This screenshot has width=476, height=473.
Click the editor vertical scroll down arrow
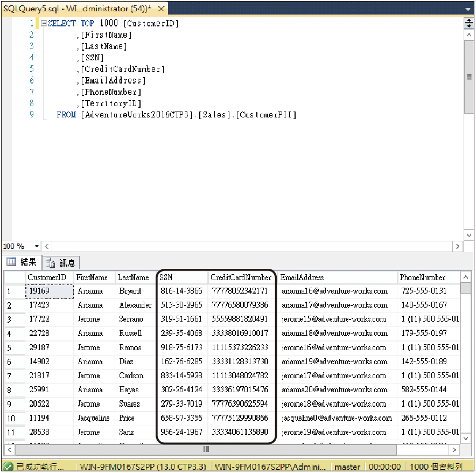[468, 235]
